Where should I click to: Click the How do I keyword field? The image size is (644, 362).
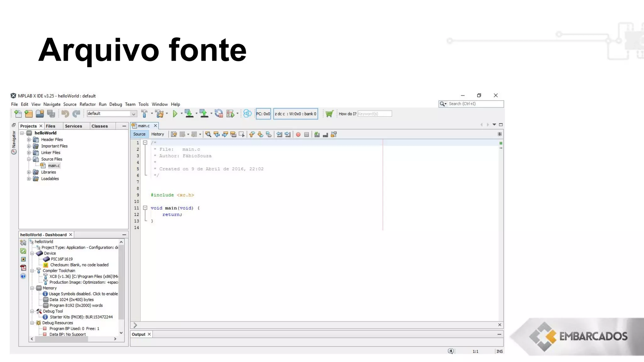[375, 114]
